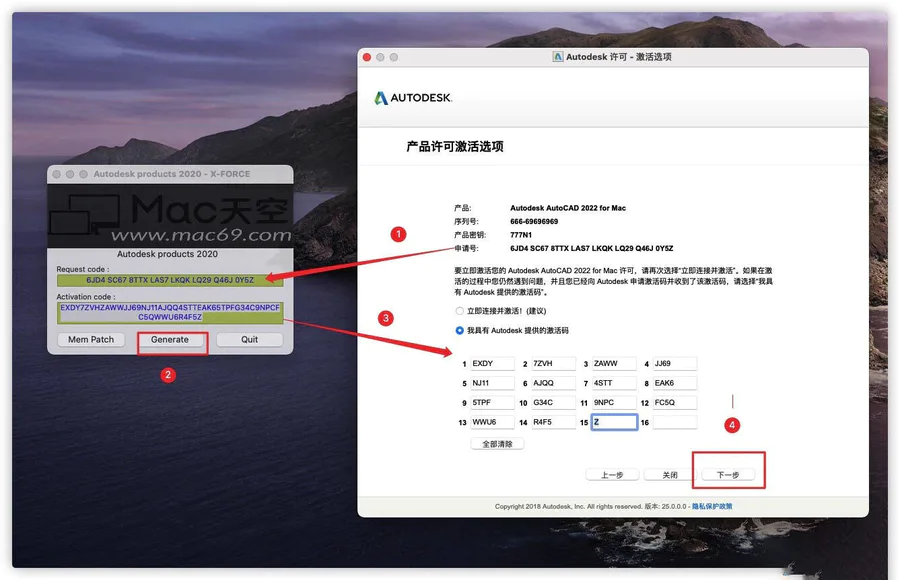Click the 上一步 back button
The image size is (900, 580).
tap(612, 475)
